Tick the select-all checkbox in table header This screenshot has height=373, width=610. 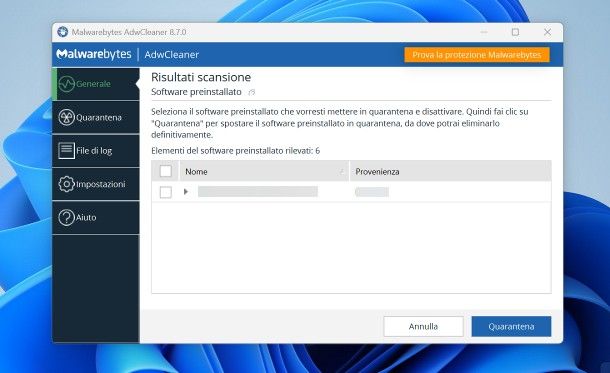click(x=166, y=171)
